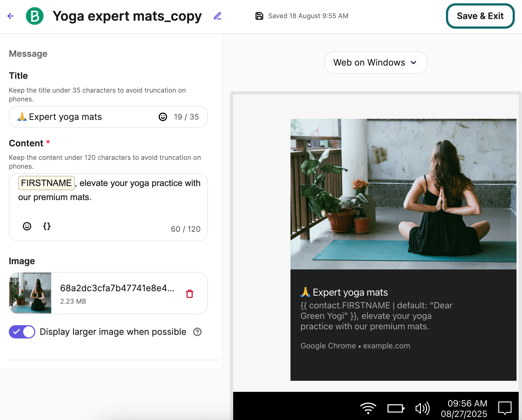Click the Save & Exit button
Screen dimensions: 522x420
pos(480,16)
